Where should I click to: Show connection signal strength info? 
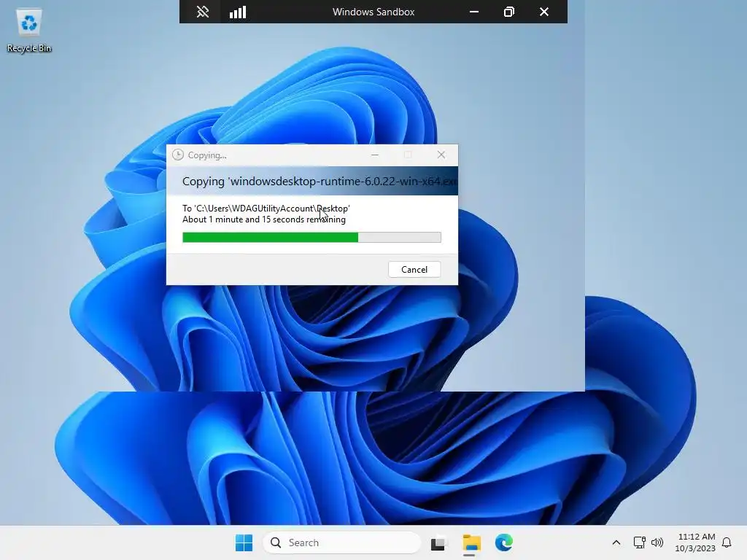point(238,12)
